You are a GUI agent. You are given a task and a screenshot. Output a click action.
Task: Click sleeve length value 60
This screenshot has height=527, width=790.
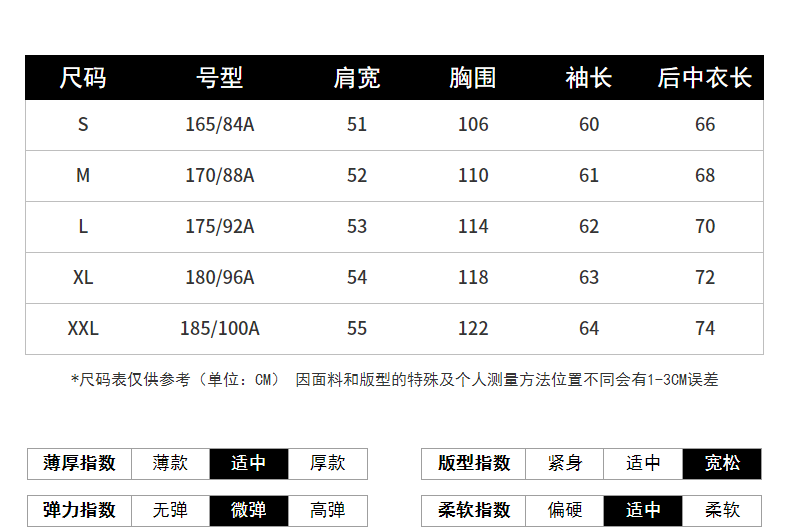tap(588, 124)
